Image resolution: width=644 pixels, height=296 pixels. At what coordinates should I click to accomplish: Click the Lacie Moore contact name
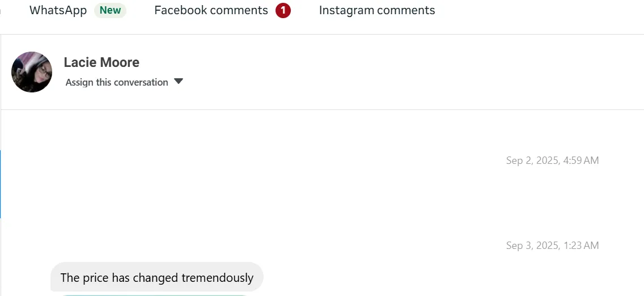(x=101, y=62)
